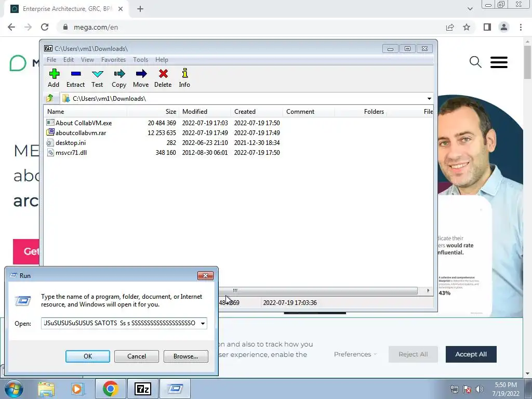Open the Edit menu in 7-Zip
The width and height of the screenshot is (532, 399).
point(69,59)
